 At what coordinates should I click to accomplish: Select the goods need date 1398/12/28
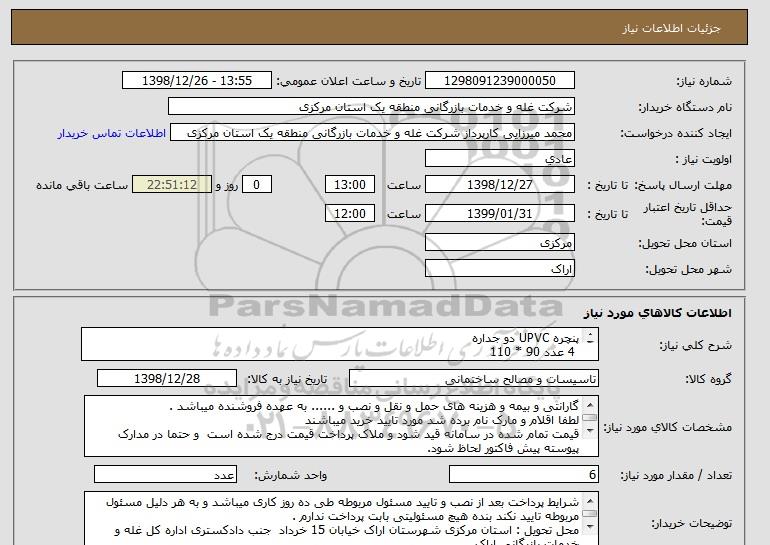(167, 379)
